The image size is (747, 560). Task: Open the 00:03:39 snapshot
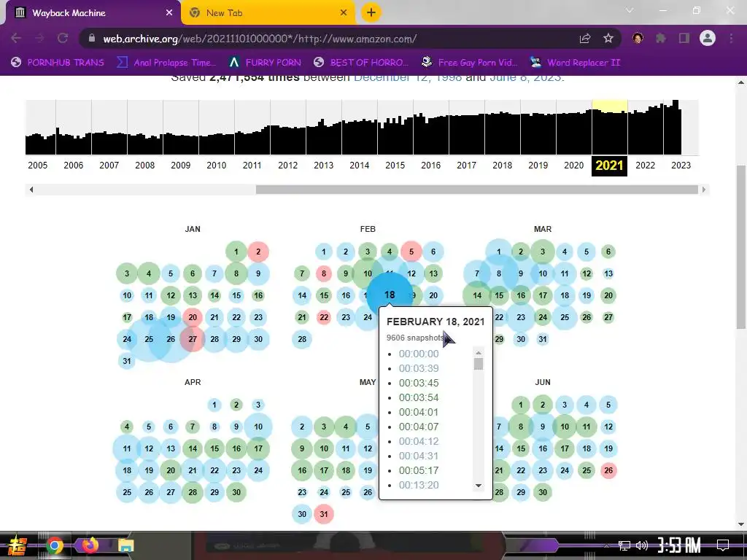(419, 368)
